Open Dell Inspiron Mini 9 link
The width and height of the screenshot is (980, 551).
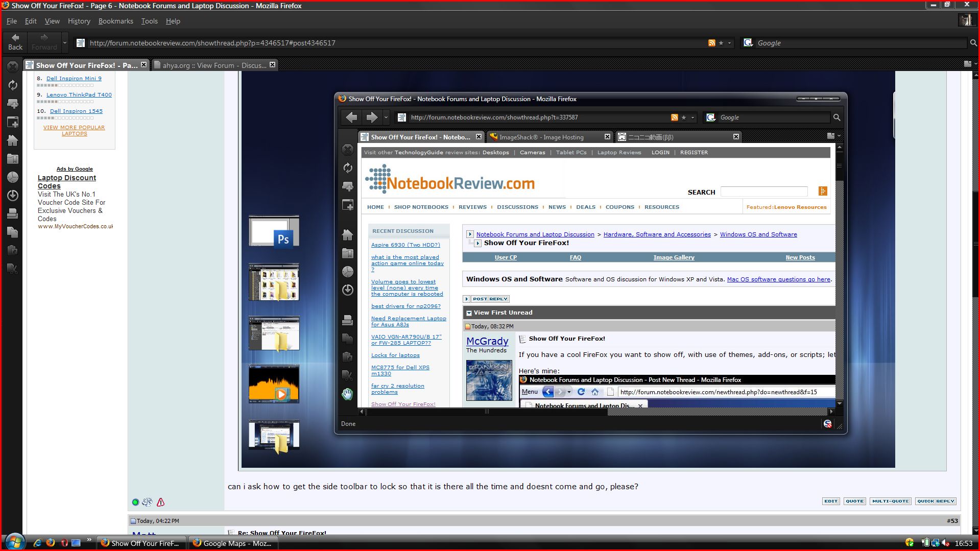(x=74, y=78)
